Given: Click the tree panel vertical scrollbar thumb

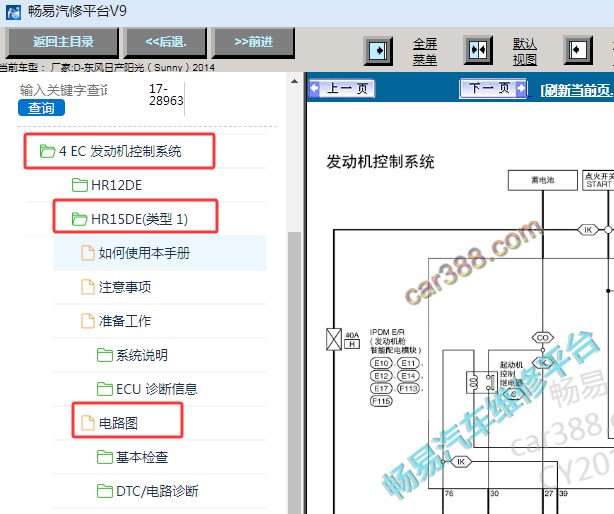Looking at the screenshot, I should coord(294,372).
